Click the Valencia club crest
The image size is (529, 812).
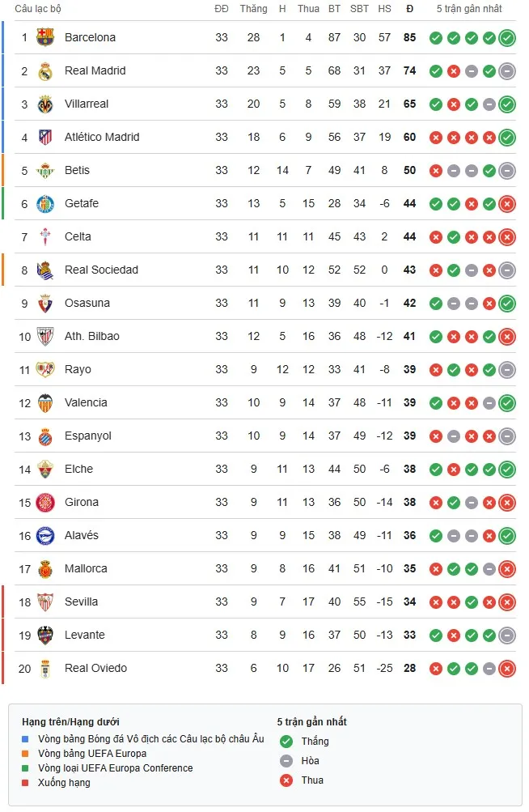[47, 402]
